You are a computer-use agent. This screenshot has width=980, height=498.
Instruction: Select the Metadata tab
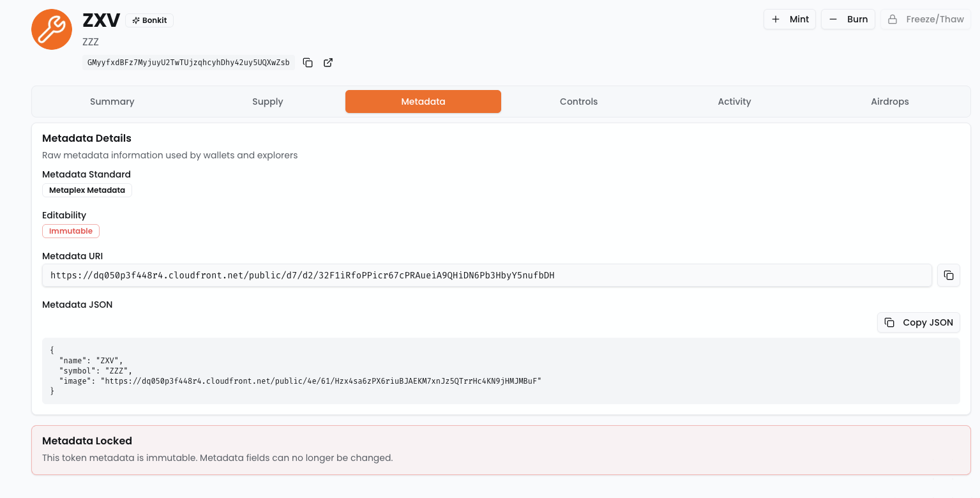tap(423, 102)
